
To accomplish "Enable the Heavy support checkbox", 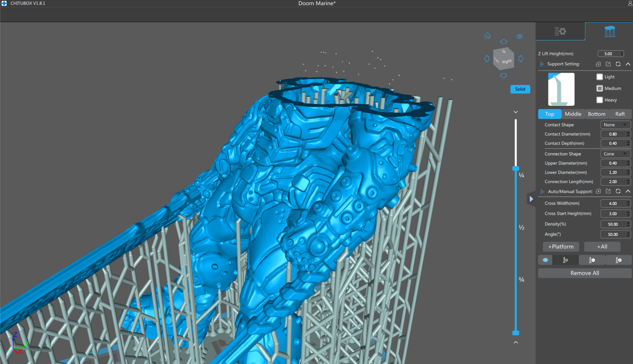I will click(599, 100).
